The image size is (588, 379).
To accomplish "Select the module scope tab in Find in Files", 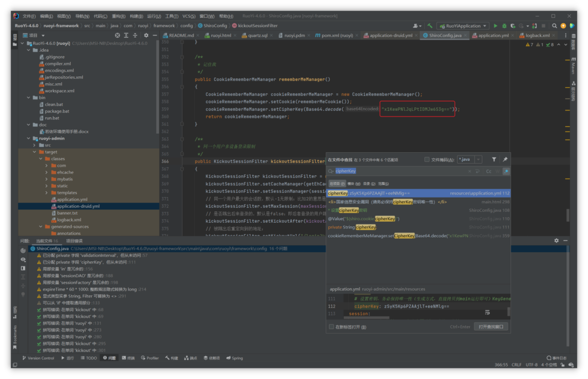I will (x=354, y=184).
